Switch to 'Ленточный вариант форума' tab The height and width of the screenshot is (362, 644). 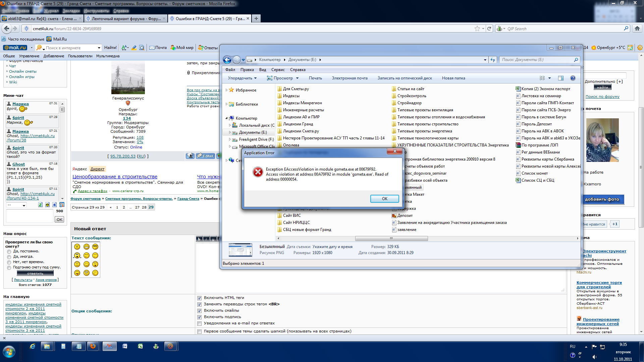click(x=126, y=18)
